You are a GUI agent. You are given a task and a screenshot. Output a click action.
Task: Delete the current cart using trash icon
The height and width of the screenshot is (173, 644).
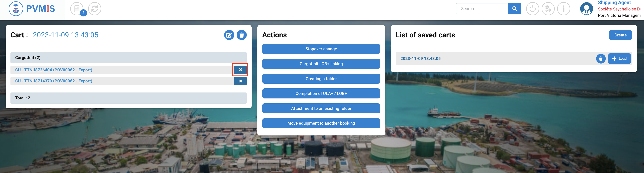pos(241,35)
